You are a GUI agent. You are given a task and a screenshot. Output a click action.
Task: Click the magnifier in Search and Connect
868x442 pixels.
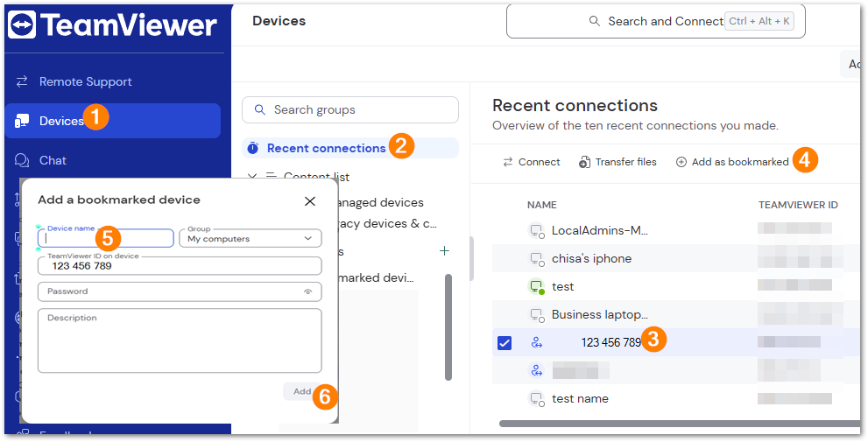(x=595, y=21)
